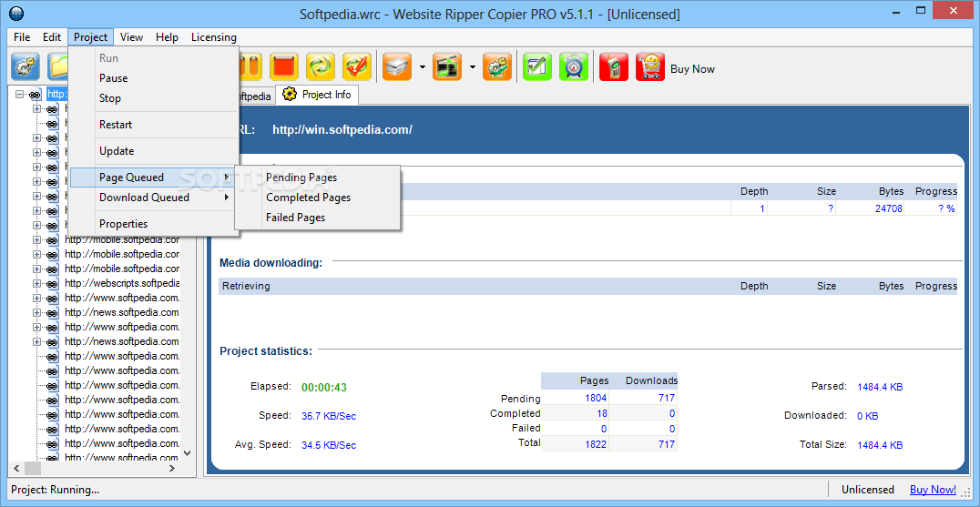The width and height of the screenshot is (980, 507).
Task: Select Update in the Project menu
Action: click(153, 150)
